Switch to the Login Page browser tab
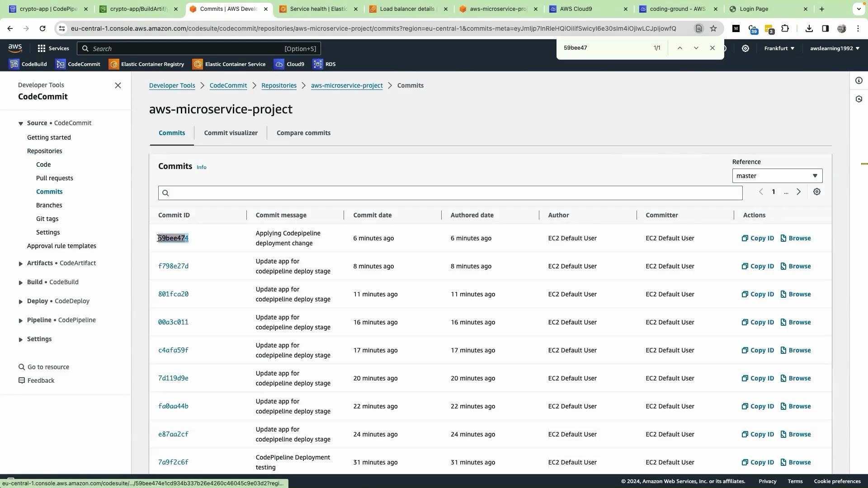Image resolution: width=868 pixels, height=488 pixels. coord(768,9)
